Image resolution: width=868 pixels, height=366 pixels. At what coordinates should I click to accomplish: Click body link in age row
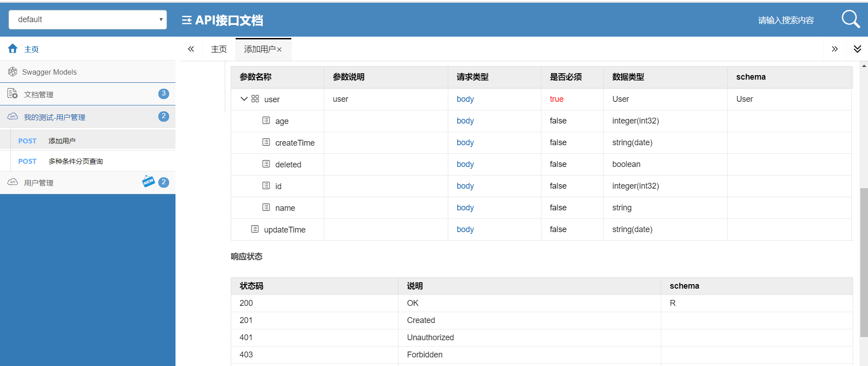[x=465, y=121]
